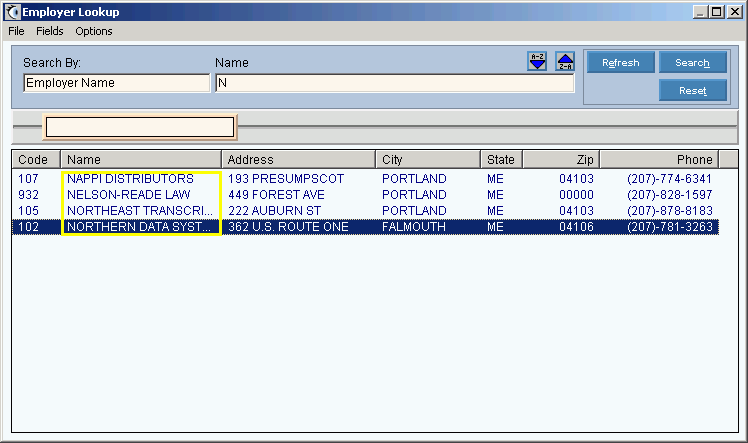Image resolution: width=748 pixels, height=443 pixels.
Task: Focus the Search By field
Action: [116, 83]
